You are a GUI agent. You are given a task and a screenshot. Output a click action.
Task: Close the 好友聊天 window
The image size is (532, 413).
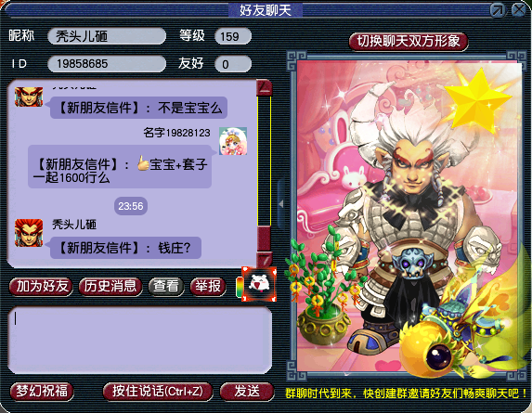tap(518, 10)
